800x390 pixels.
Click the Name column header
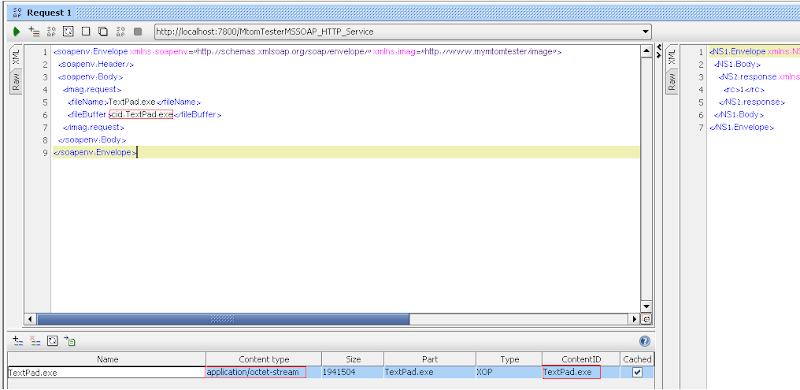point(107,359)
